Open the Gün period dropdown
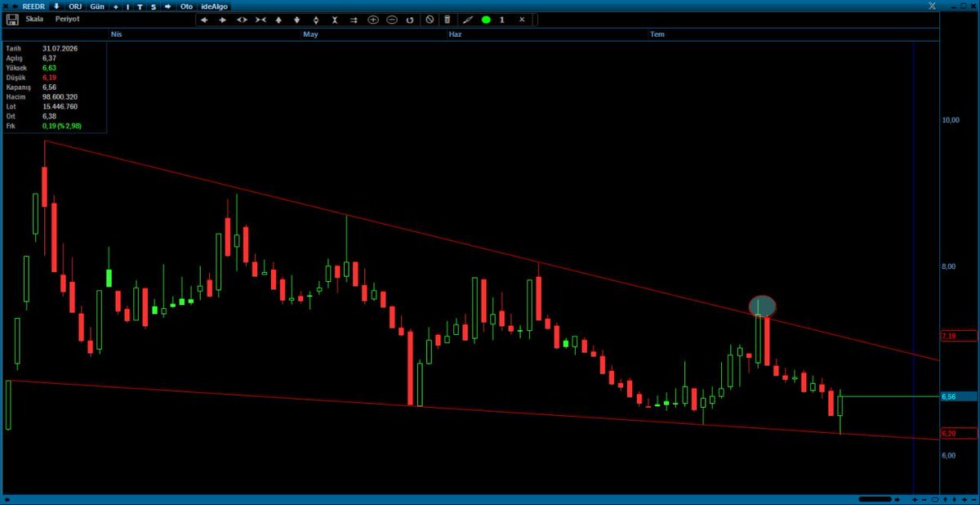 point(97,6)
